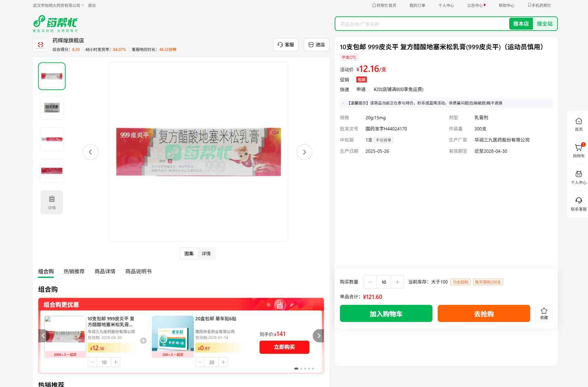Click the shopping cart icon in right sidebar
Image resolution: width=588 pixels, height=387 pixels.
[578, 148]
